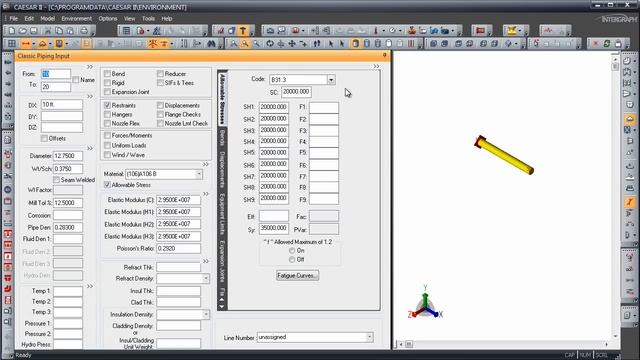Enable the Displacements checkbox
The image size is (640, 360).
(160, 105)
